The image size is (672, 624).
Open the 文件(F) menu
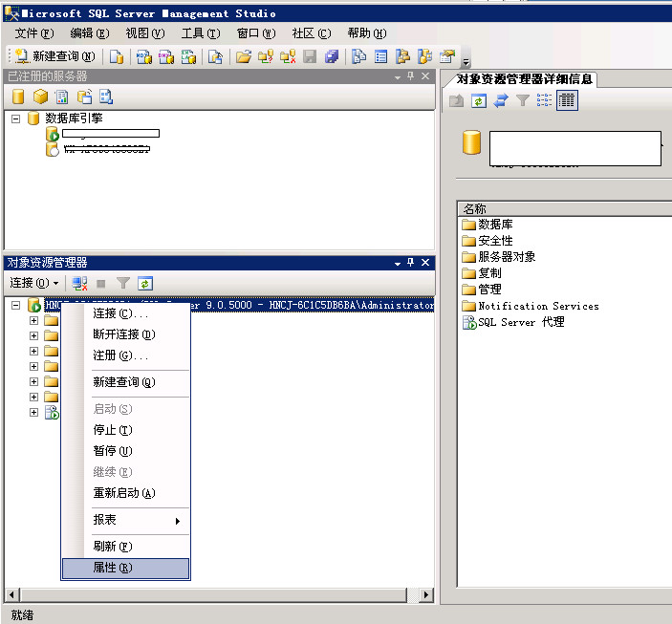34,33
